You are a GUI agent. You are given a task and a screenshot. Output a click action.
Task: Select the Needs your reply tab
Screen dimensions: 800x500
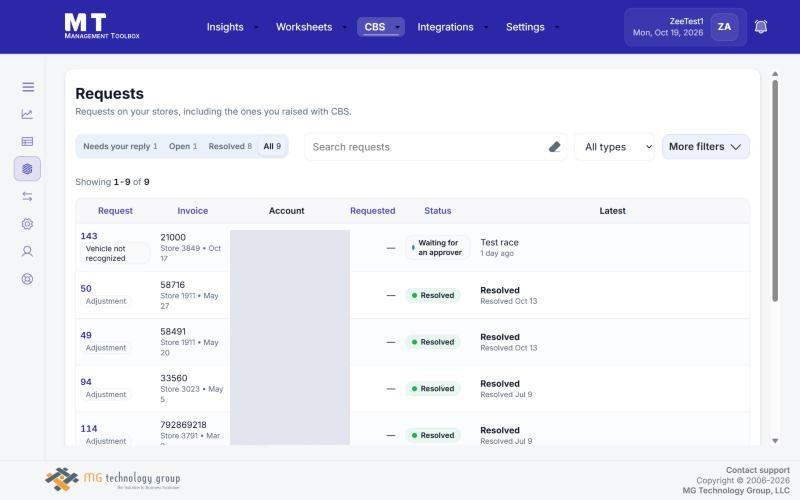click(x=120, y=146)
